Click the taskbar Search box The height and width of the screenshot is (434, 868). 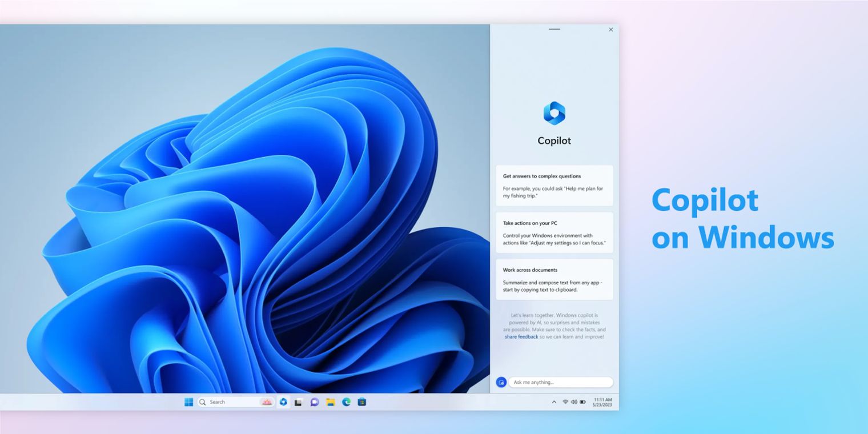(x=236, y=402)
